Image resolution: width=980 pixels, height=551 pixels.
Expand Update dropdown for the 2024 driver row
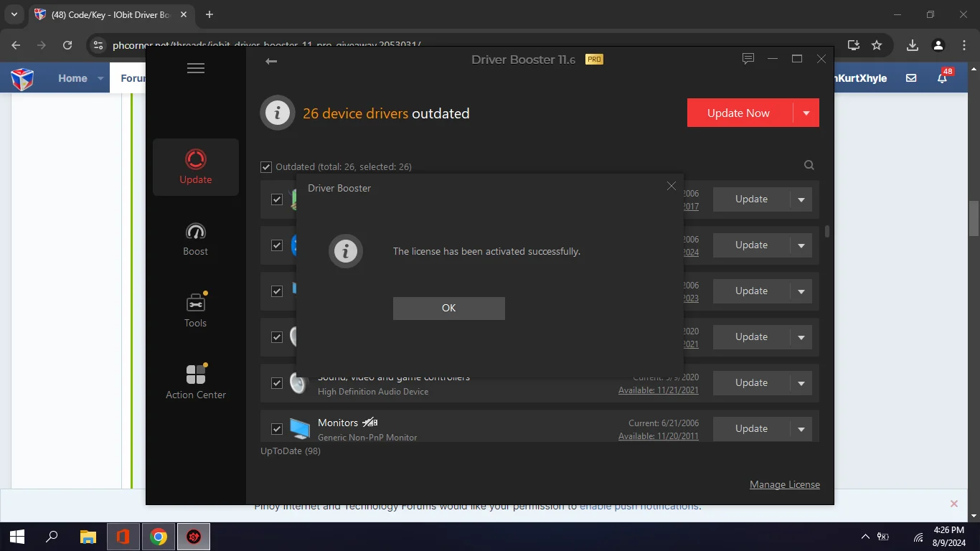[801, 245]
